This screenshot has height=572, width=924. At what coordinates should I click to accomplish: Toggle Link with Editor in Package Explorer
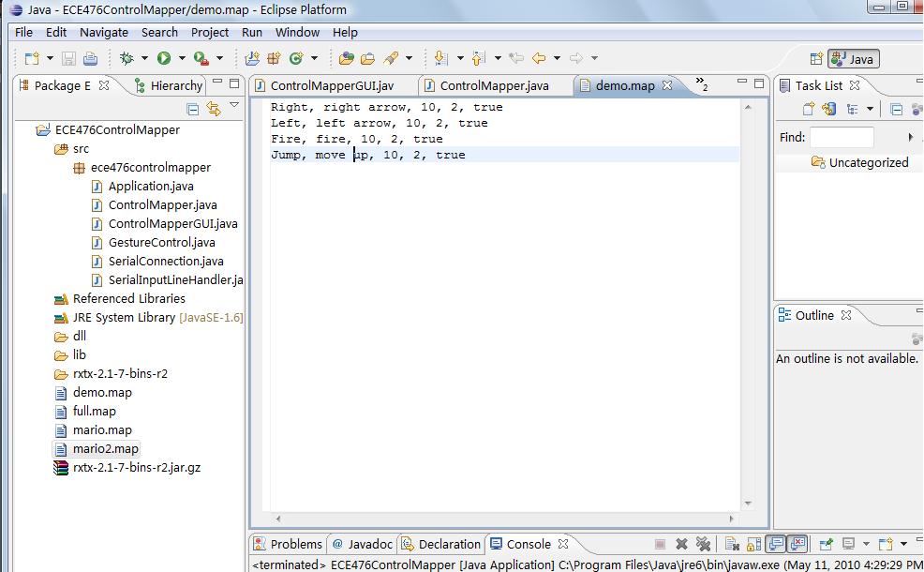click(214, 109)
